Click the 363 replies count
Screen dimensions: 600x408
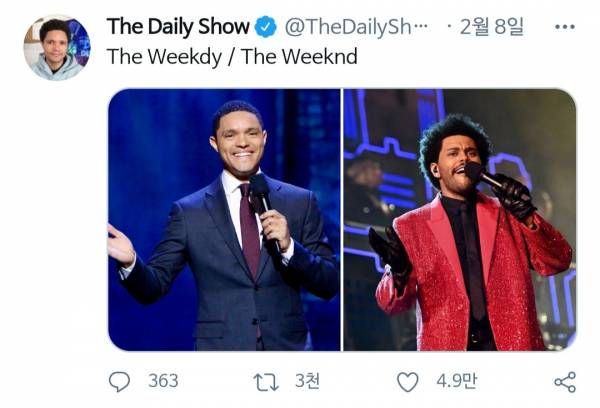163,381
